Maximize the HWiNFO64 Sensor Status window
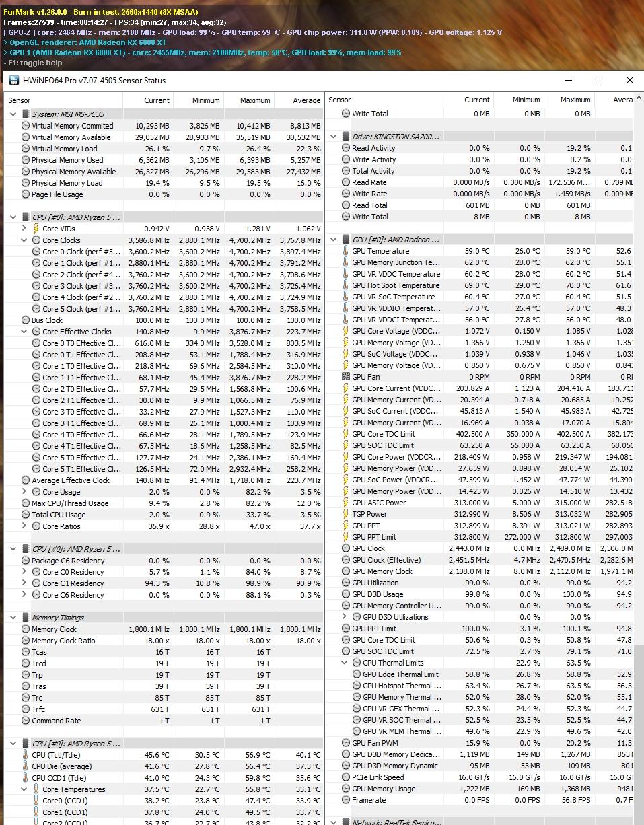The height and width of the screenshot is (825, 644). (599, 80)
